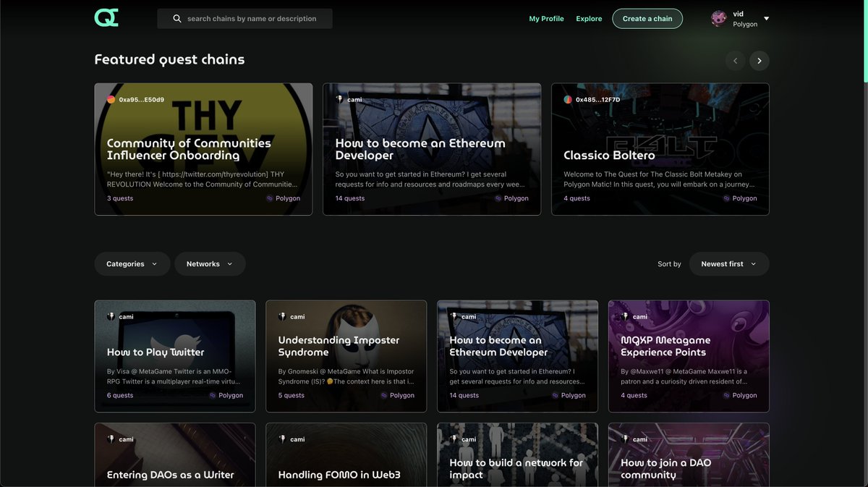Viewport: 868px width, 487px height.
Task: Open the Newest first sort dropdown
Action: [729, 264]
